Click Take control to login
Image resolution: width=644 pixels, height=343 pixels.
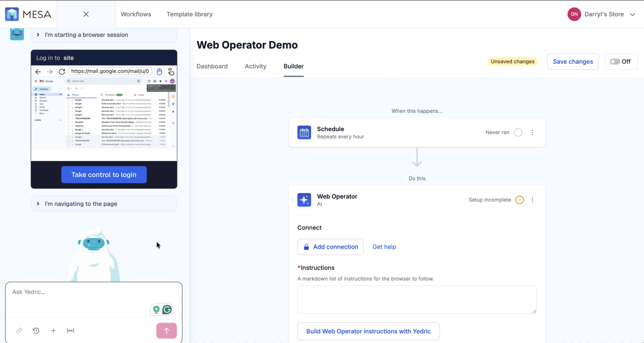[104, 175]
